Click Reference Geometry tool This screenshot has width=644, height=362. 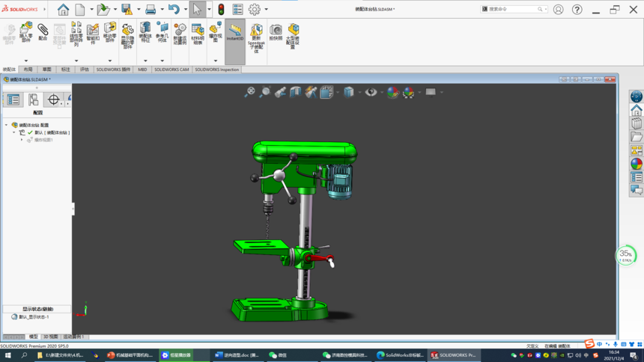[x=162, y=32]
